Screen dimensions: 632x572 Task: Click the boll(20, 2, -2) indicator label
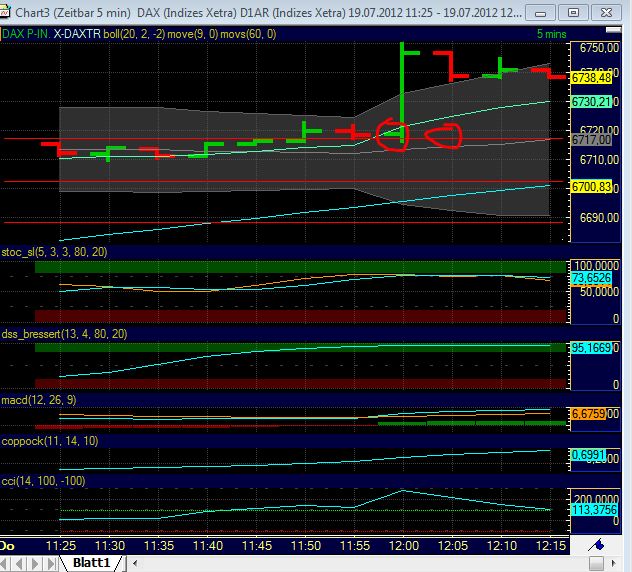(x=134, y=34)
